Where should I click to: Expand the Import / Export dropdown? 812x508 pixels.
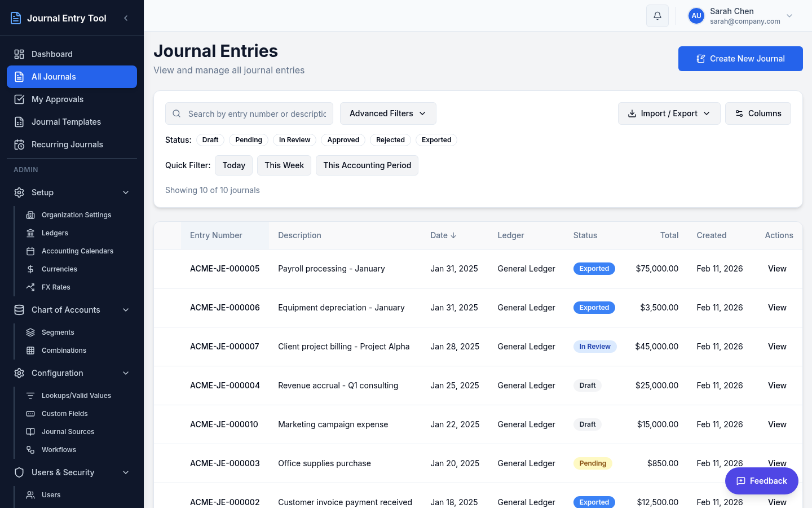click(669, 113)
